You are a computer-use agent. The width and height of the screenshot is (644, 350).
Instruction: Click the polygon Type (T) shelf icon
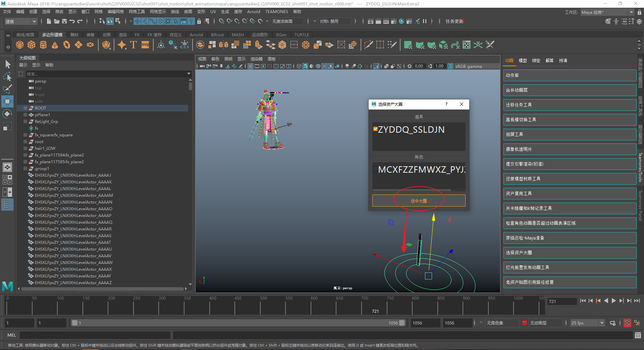click(133, 45)
